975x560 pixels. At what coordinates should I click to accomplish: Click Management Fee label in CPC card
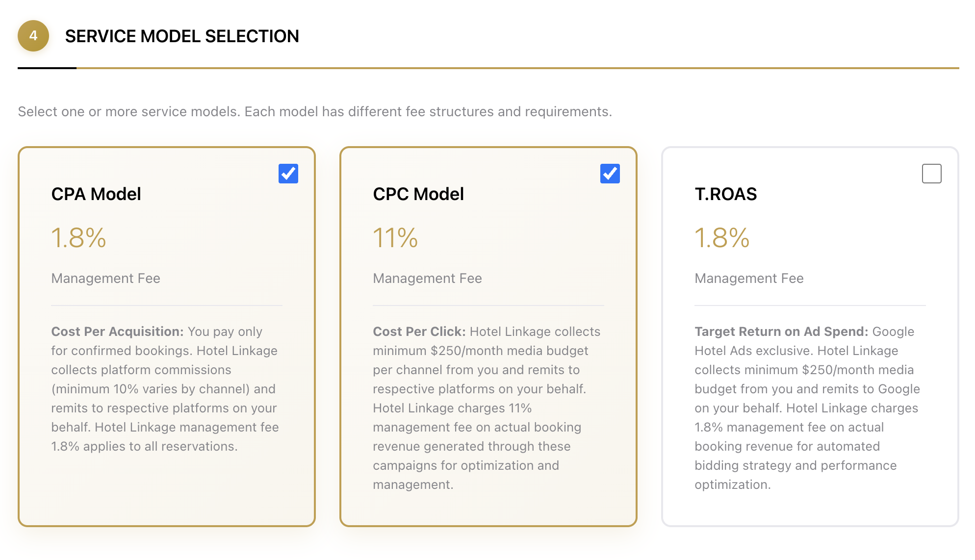tap(428, 279)
